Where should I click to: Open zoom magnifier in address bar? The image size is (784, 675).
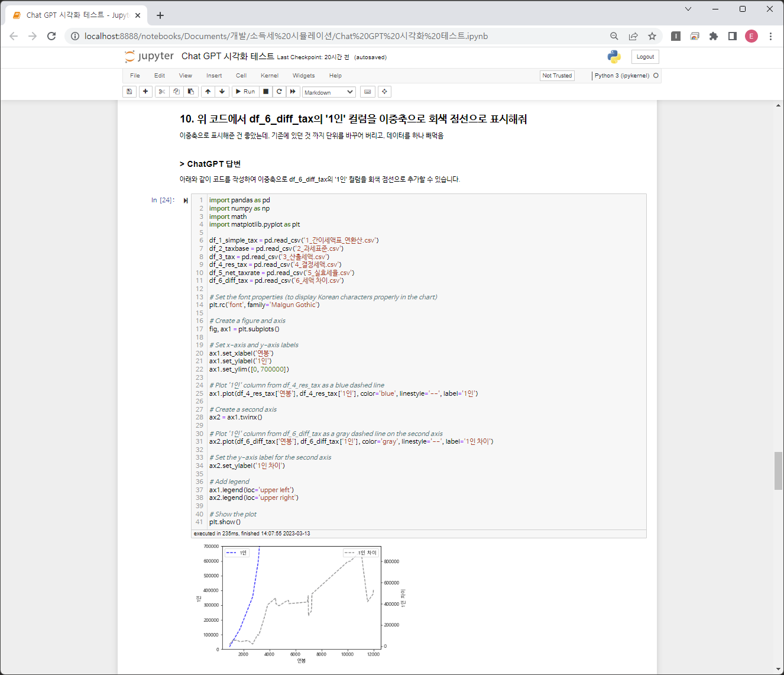[614, 36]
